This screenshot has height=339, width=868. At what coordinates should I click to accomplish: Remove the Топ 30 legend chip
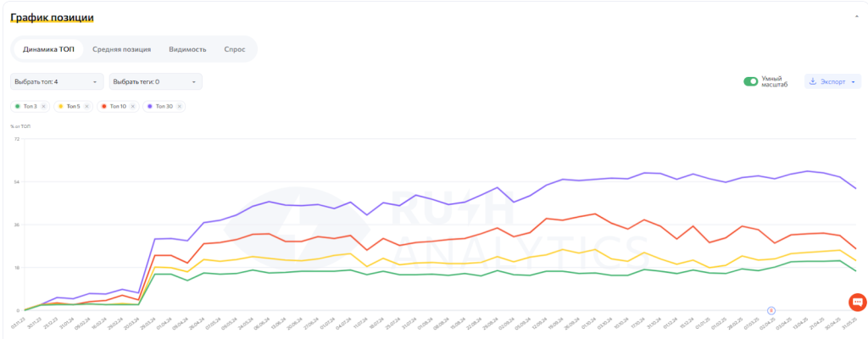(x=178, y=106)
